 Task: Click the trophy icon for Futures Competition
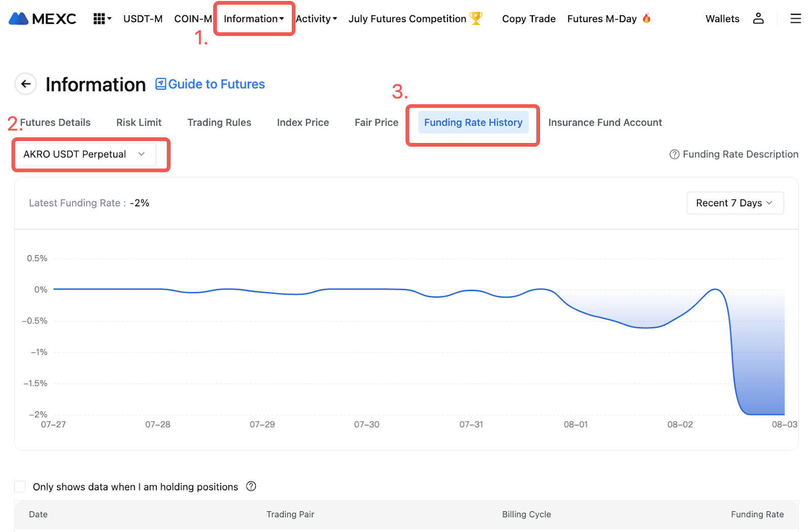pyautogui.click(x=476, y=18)
